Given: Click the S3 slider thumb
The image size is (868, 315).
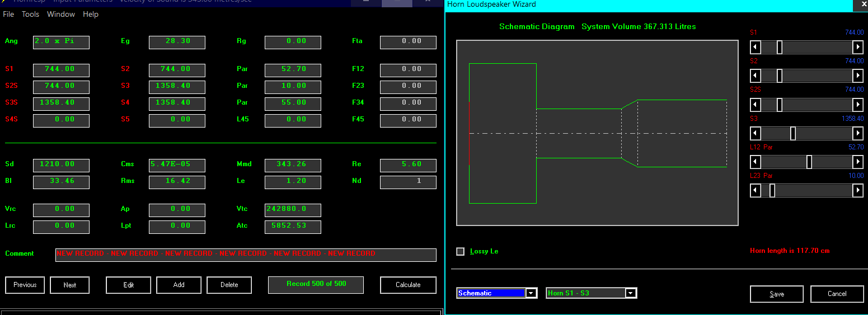Looking at the screenshot, I should click(x=793, y=133).
